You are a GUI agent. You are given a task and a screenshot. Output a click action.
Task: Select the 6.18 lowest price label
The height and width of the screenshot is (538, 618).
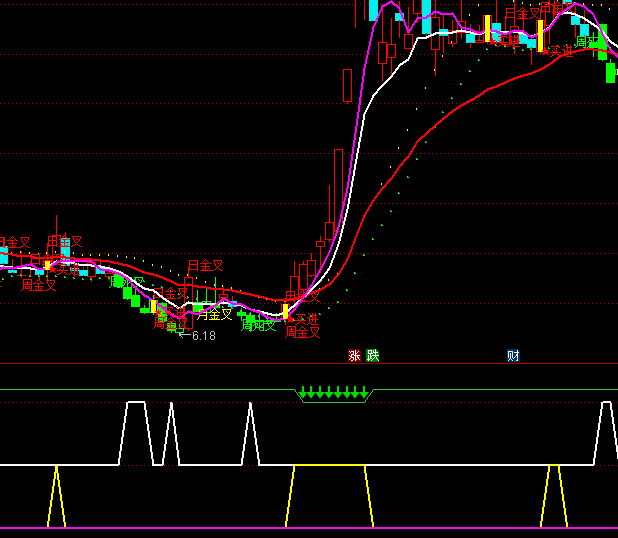(x=203, y=336)
